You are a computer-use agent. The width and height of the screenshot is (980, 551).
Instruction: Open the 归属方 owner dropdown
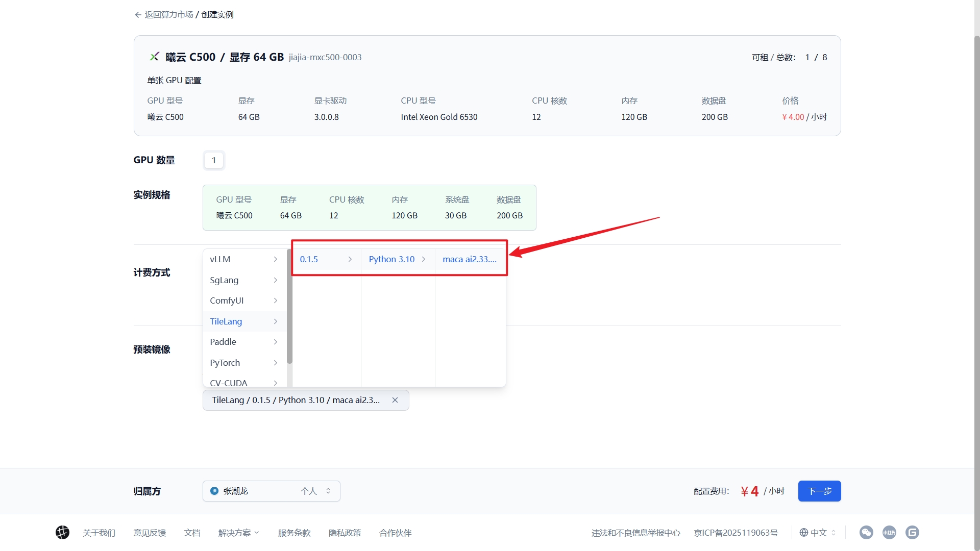pos(272,491)
